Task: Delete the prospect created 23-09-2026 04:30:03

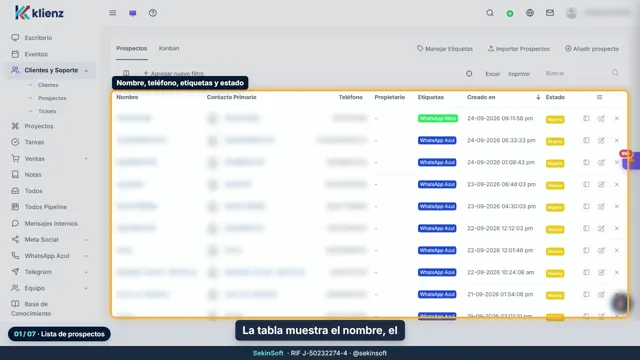Action: click(x=617, y=207)
